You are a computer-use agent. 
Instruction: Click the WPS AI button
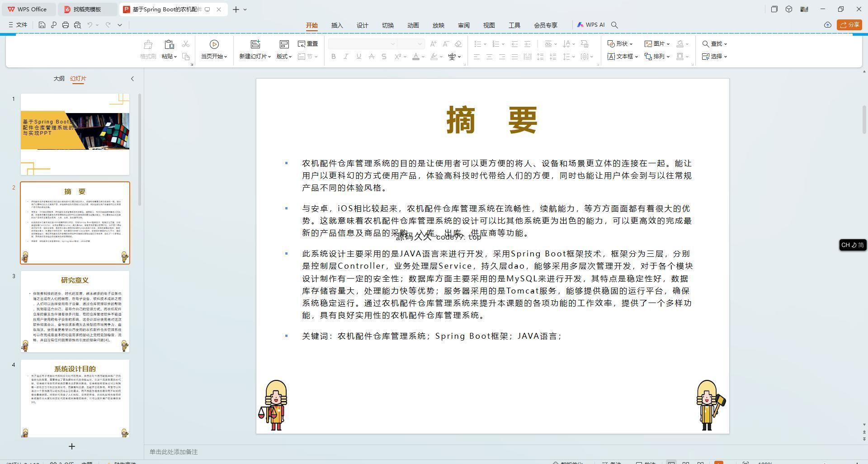pyautogui.click(x=590, y=25)
